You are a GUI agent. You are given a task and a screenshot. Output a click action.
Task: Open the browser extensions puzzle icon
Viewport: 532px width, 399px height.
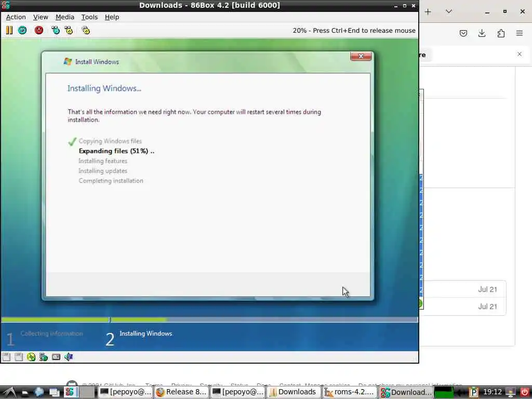[x=501, y=33]
